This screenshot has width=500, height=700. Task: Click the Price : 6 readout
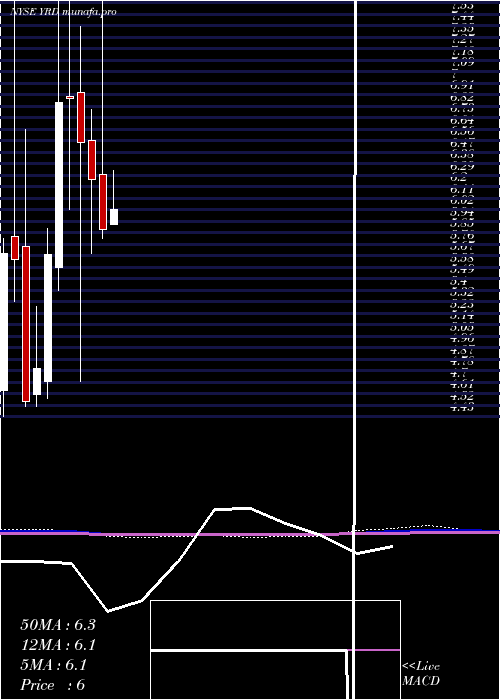click(53, 685)
